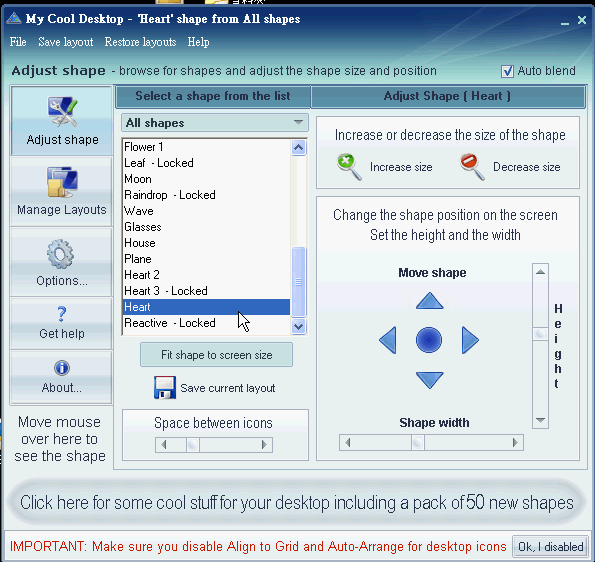Viewport: 595px width, 562px height.
Task: Click left arrow of Shape width slider
Action: 348,442
